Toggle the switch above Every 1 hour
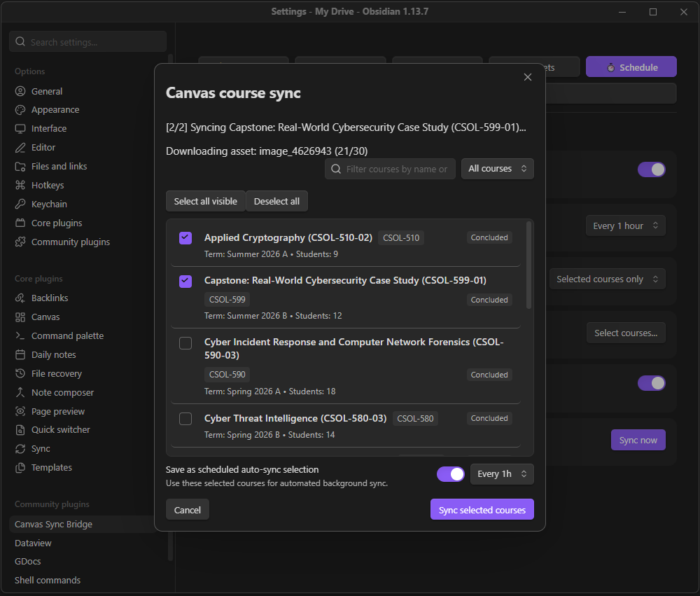The width and height of the screenshot is (700, 596). (x=651, y=169)
